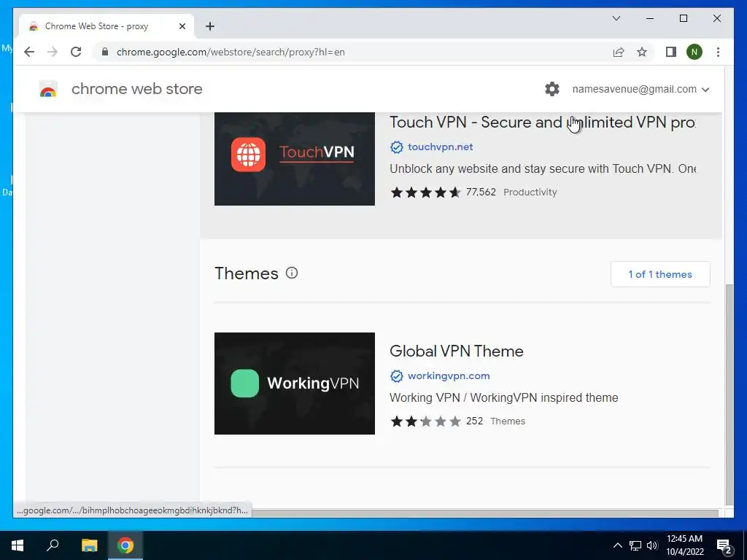Open a new tab with the plus button
Image resolution: width=747 pixels, height=560 pixels.
(210, 26)
